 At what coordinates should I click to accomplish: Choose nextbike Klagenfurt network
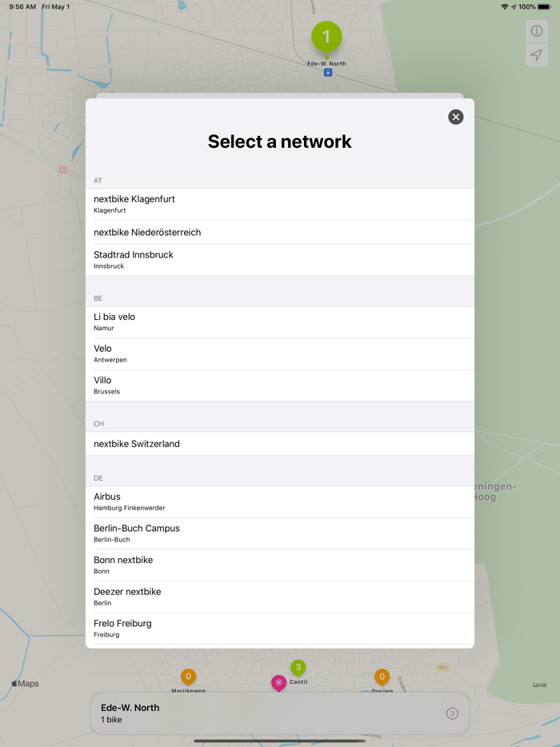(280, 205)
